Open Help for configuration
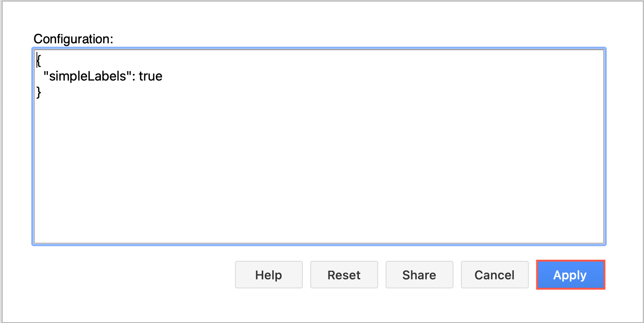644x323 pixels. (x=269, y=275)
